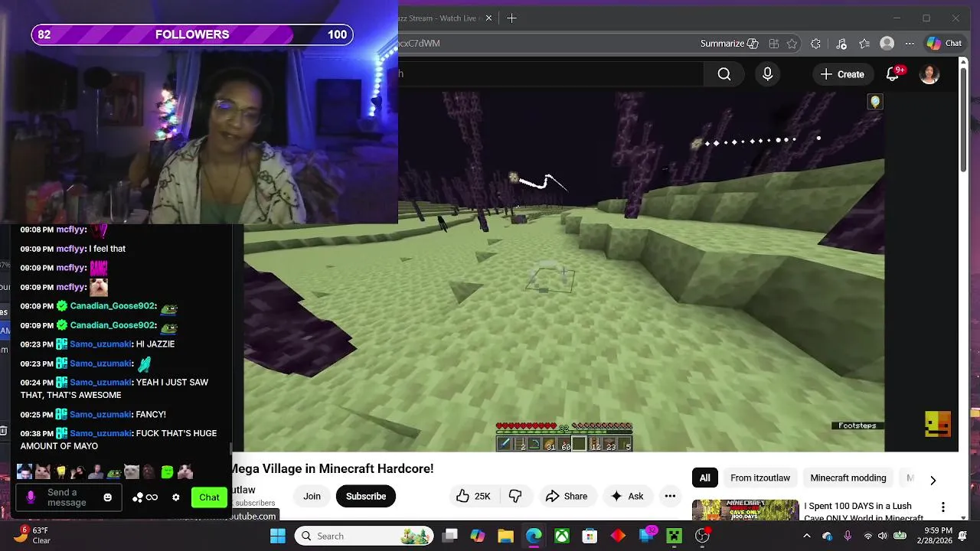Click the followers goal progress bar
The height and width of the screenshot is (551, 980).
point(192,34)
